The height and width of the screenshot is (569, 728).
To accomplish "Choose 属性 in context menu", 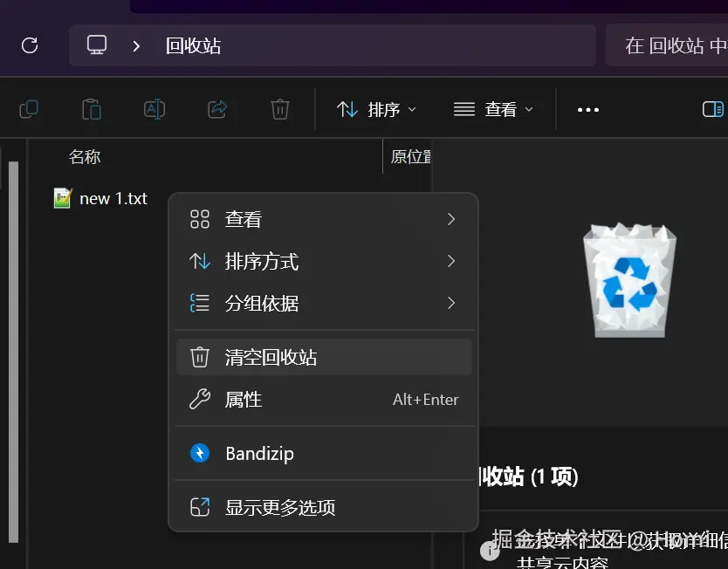I will (x=324, y=399).
